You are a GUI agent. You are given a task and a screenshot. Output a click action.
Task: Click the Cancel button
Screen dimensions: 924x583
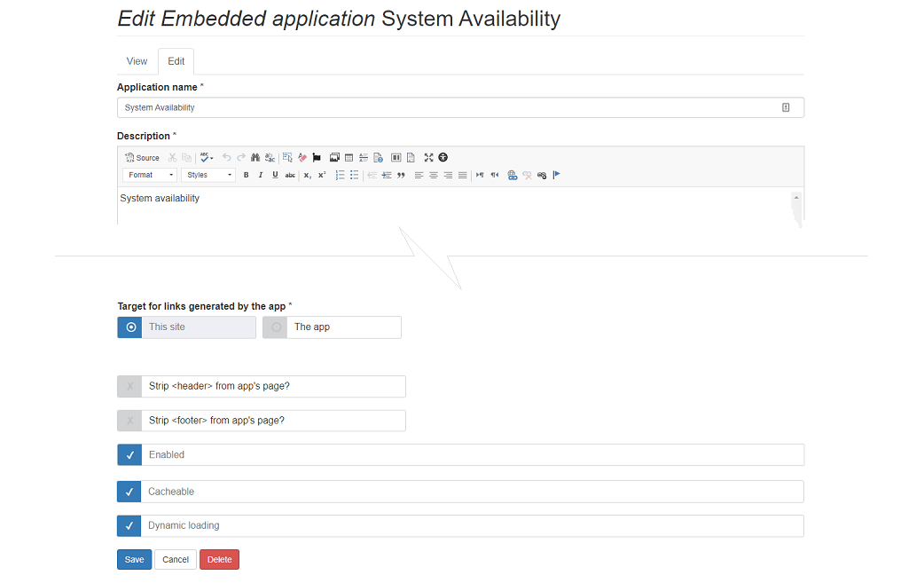click(176, 559)
